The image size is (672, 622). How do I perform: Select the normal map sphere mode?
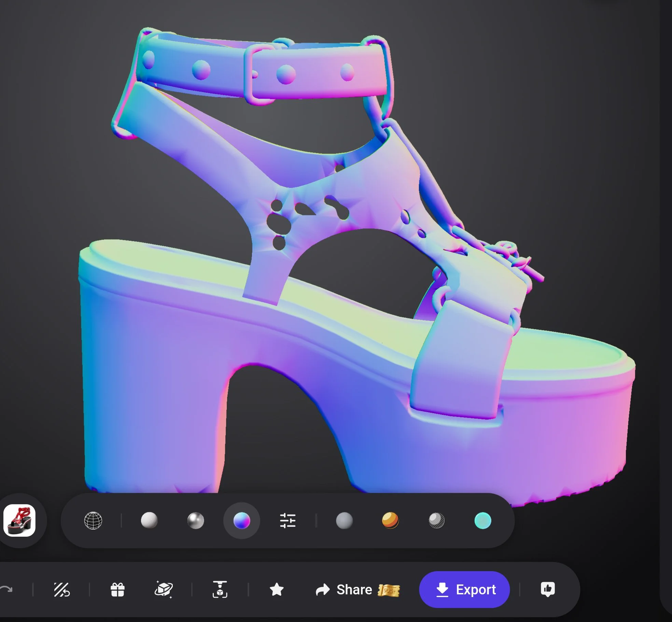242,521
